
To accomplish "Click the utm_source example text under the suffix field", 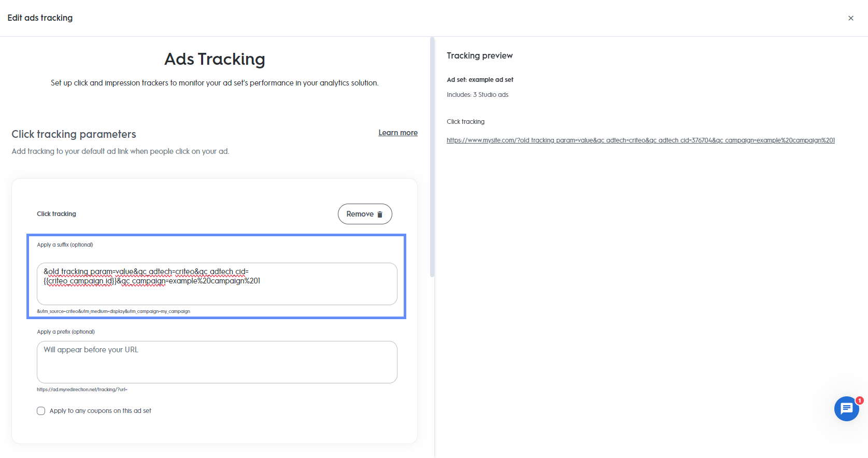I will point(113,311).
